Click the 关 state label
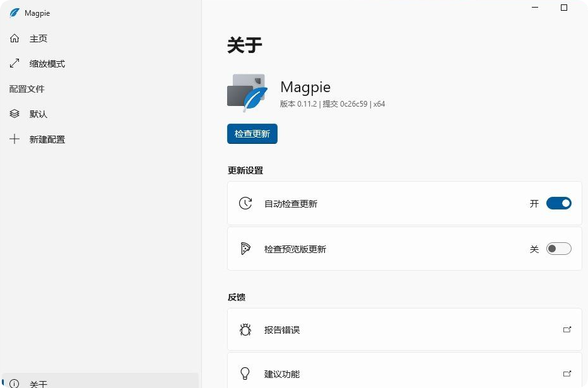 [534, 249]
